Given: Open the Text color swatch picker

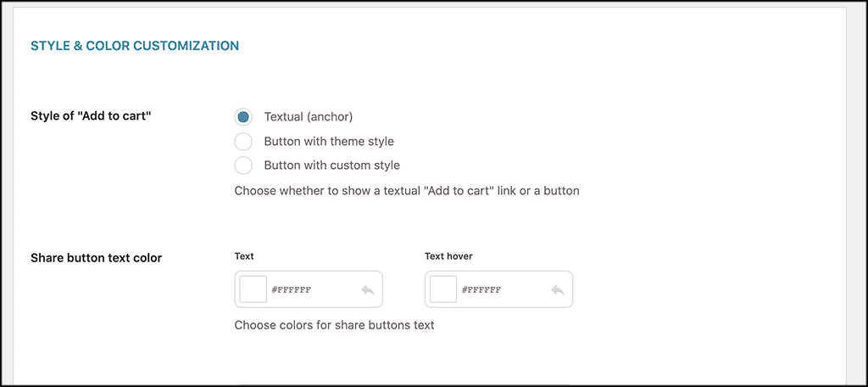Looking at the screenshot, I should coord(253,289).
